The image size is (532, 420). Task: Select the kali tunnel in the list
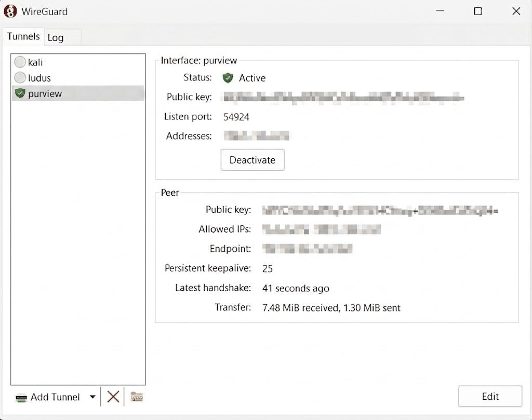click(78, 62)
